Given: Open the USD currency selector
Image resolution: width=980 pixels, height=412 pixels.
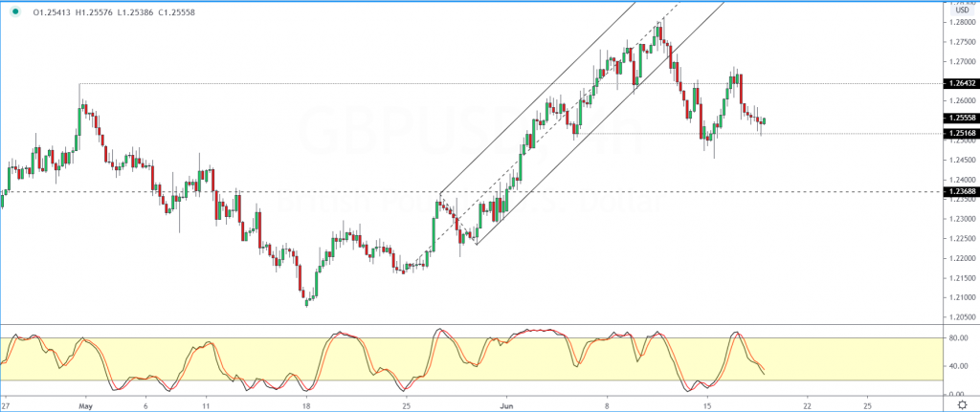Looking at the screenshot, I should pyautogui.click(x=962, y=10).
